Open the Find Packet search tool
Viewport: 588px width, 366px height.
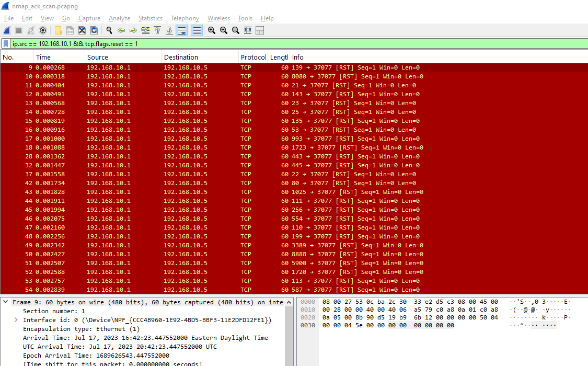pyautogui.click(x=108, y=30)
